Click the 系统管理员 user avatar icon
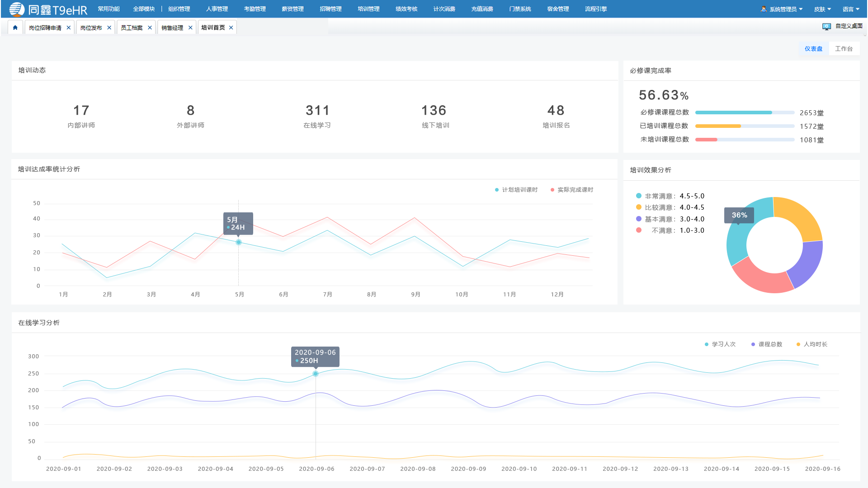 pos(764,9)
